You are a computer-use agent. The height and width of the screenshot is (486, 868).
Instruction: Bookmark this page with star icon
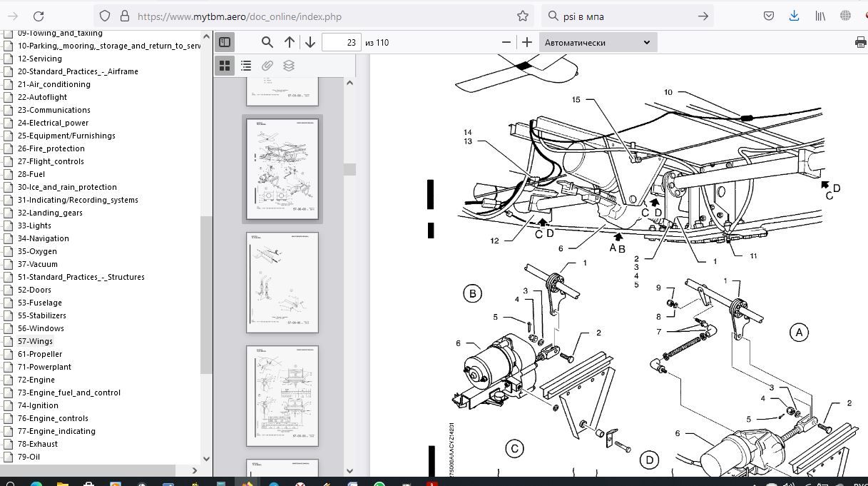pos(523,16)
